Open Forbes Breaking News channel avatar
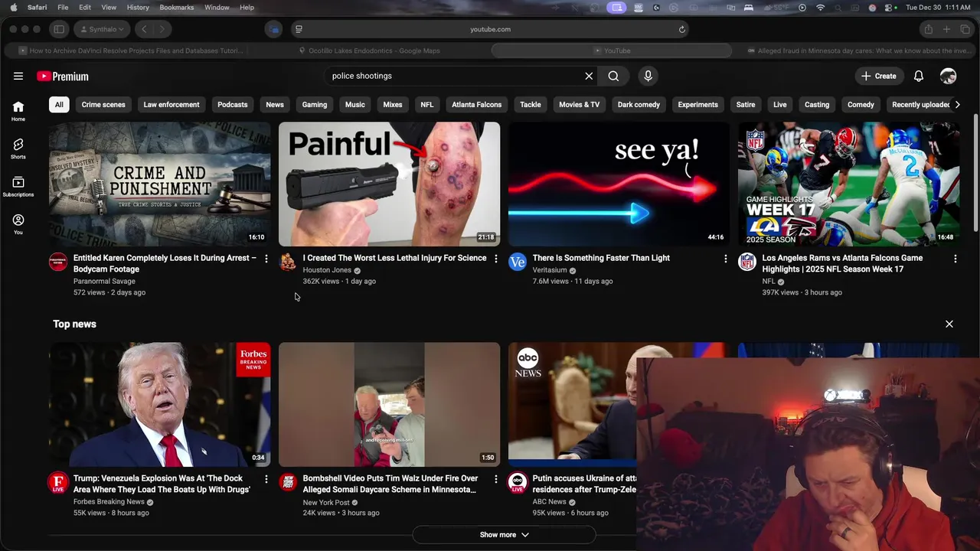 point(58,483)
